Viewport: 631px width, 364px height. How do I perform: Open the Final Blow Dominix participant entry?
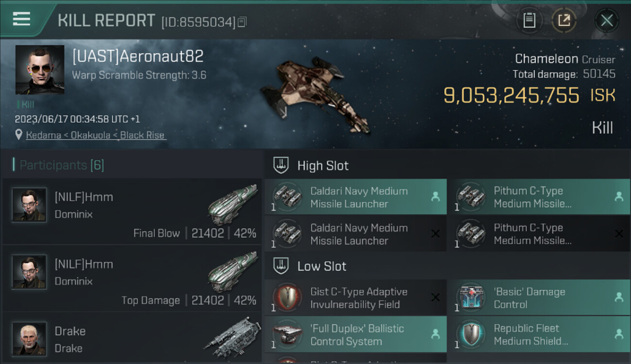(x=132, y=212)
